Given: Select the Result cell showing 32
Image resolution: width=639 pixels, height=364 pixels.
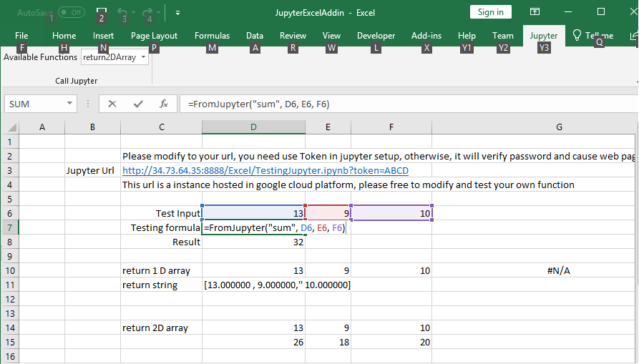Looking at the screenshot, I should pos(253,242).
